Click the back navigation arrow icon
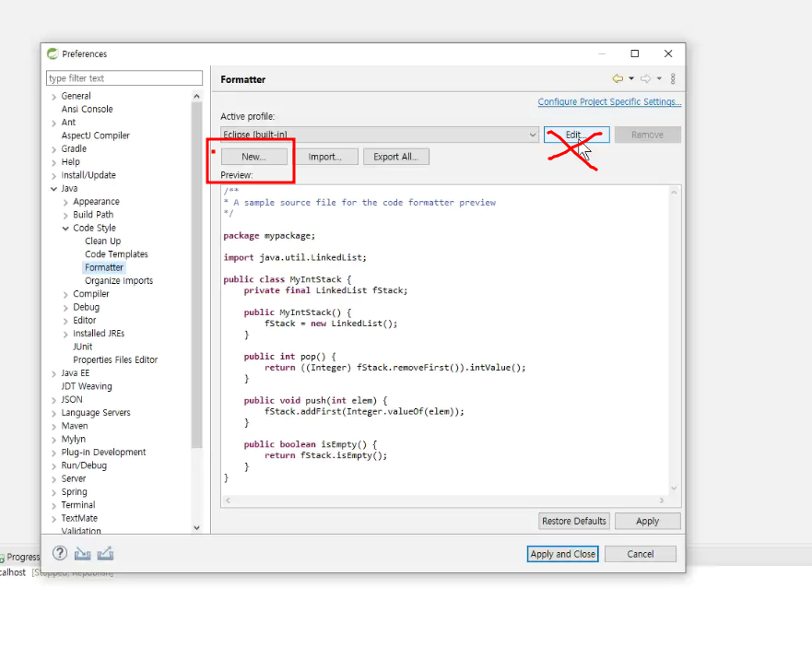Image resolution: width=812 pixels, height=659 pixels. (x=618, y=78)
